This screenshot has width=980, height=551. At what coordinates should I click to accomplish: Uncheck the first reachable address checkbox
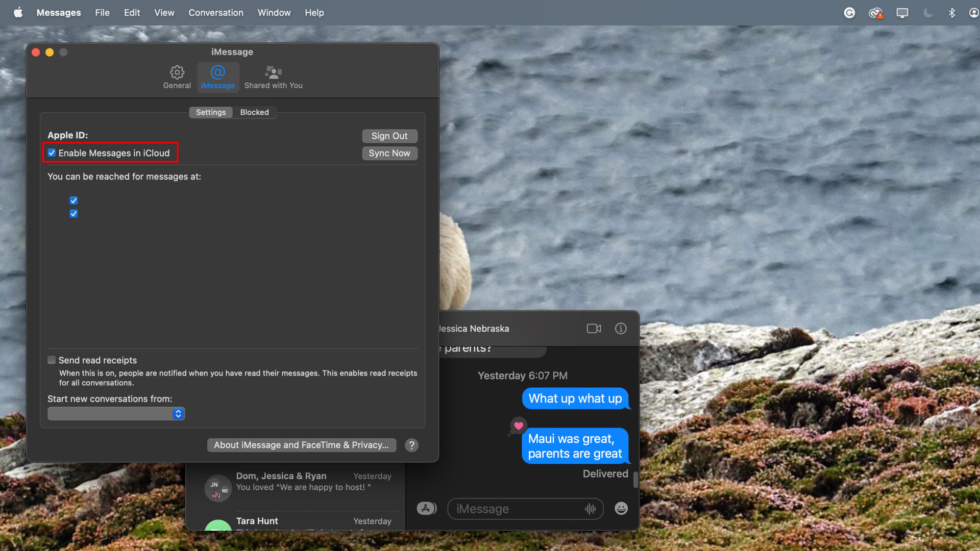(73, 201)
